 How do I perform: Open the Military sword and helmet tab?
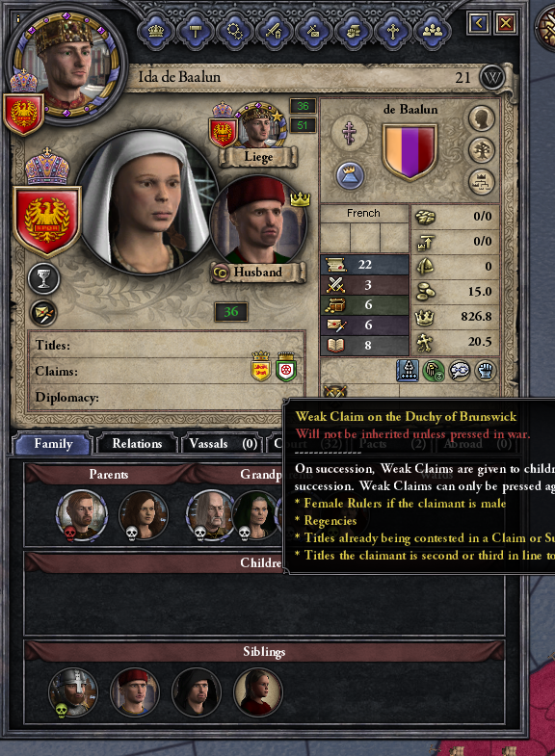tap(274, 32)
